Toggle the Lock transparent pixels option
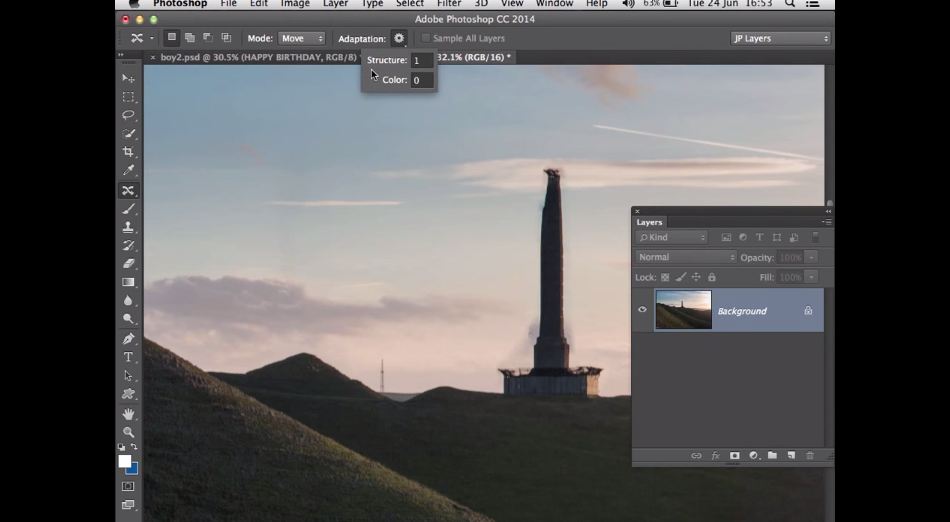This screenshot has height=522, width=950. [x=665, y=277]
